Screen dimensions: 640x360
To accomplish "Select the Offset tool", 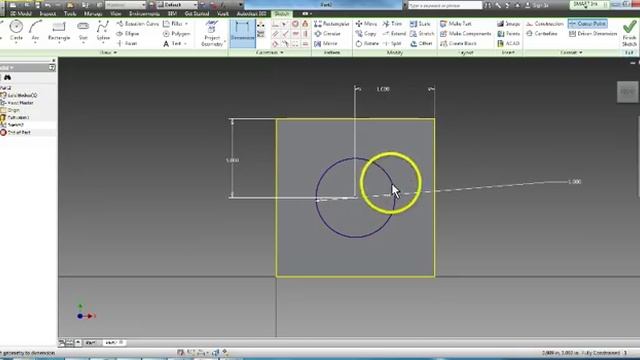I will [x=421, y=43].
